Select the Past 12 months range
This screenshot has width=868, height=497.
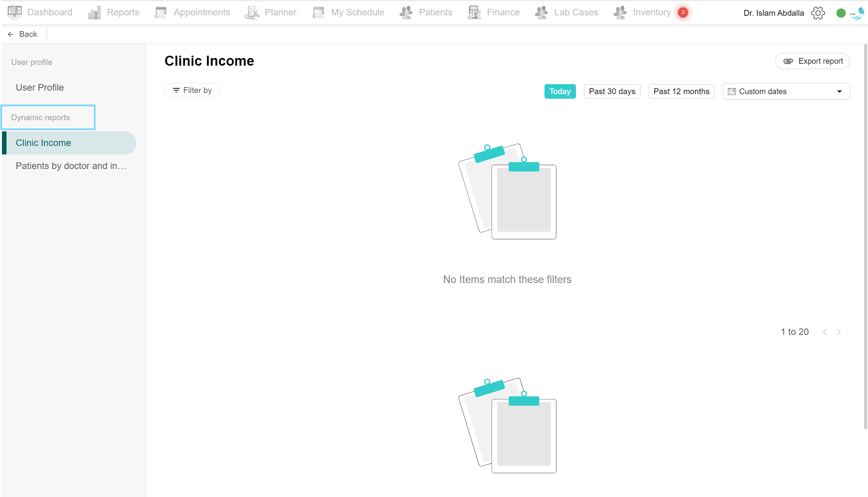(x=681, y=91)
